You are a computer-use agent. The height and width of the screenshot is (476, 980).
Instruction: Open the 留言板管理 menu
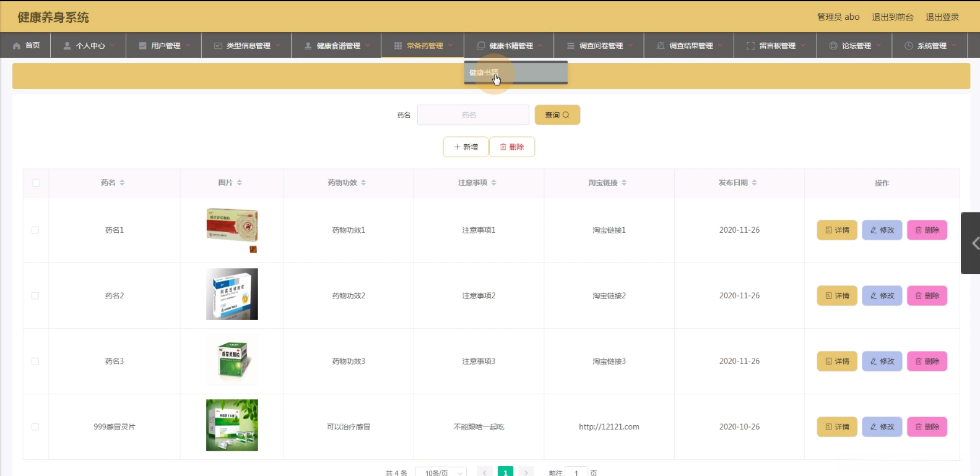click(x=775, y=46)
